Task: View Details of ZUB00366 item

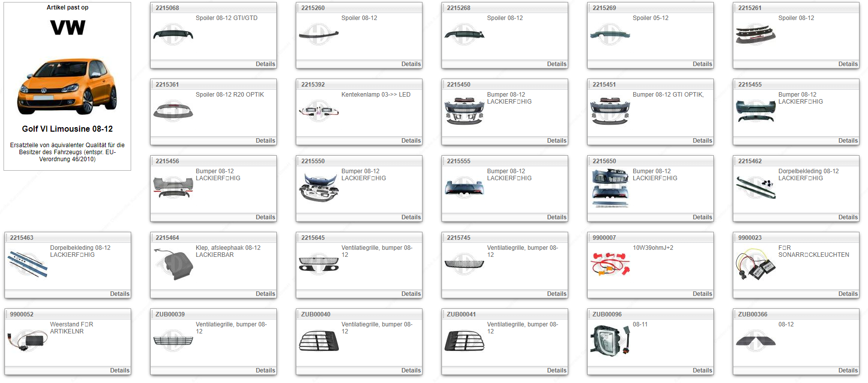Action: pos(847,370)
